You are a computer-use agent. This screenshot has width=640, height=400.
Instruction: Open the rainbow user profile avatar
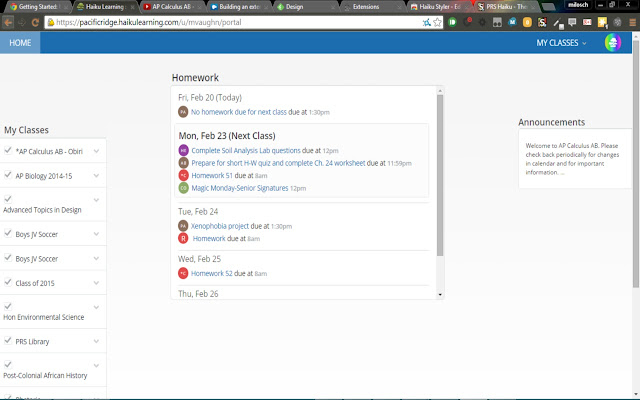[x=613, y=42]
